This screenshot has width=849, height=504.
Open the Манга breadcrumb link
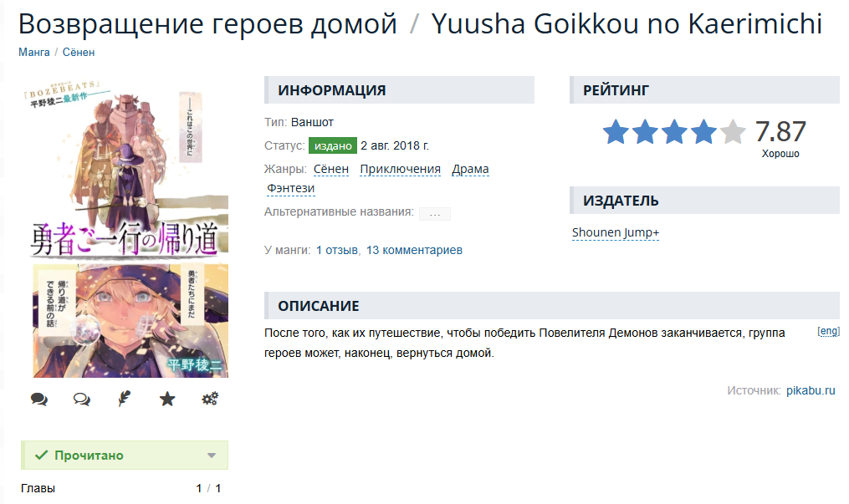[34, 53]
